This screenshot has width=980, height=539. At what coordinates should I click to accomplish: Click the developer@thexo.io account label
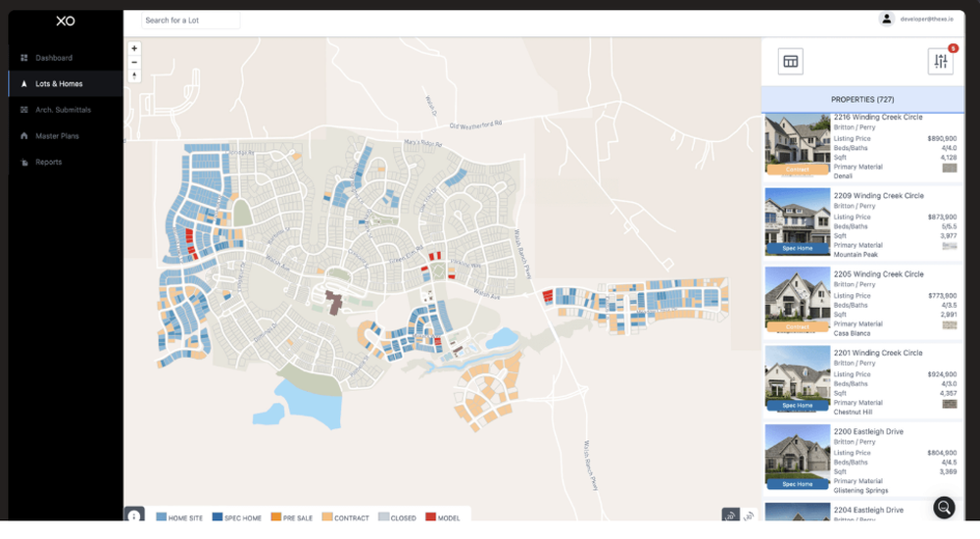tap(926, 20)
